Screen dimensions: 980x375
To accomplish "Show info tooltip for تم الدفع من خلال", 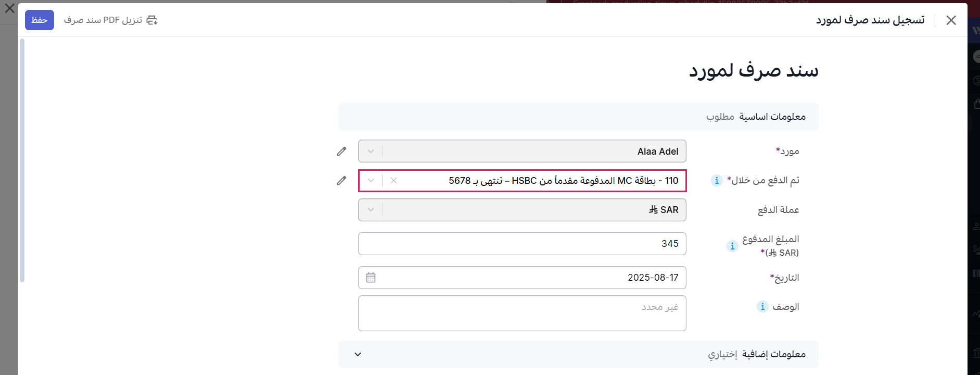I will [717, 180].
